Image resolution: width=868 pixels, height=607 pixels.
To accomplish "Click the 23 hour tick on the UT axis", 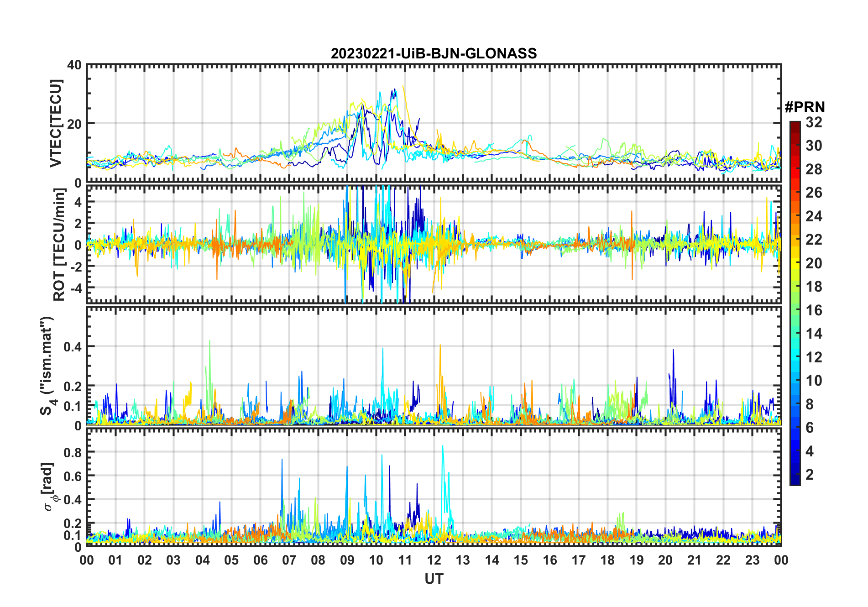I will click(x=752, y=560).
